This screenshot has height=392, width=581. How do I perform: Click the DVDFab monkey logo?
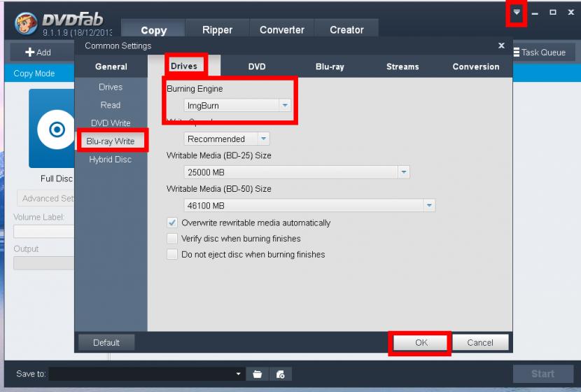26,23
